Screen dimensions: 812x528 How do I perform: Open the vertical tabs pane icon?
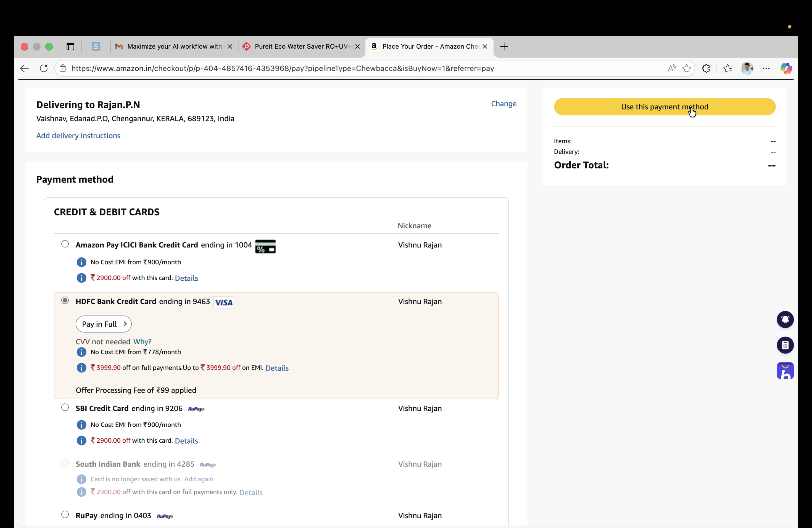70,46
